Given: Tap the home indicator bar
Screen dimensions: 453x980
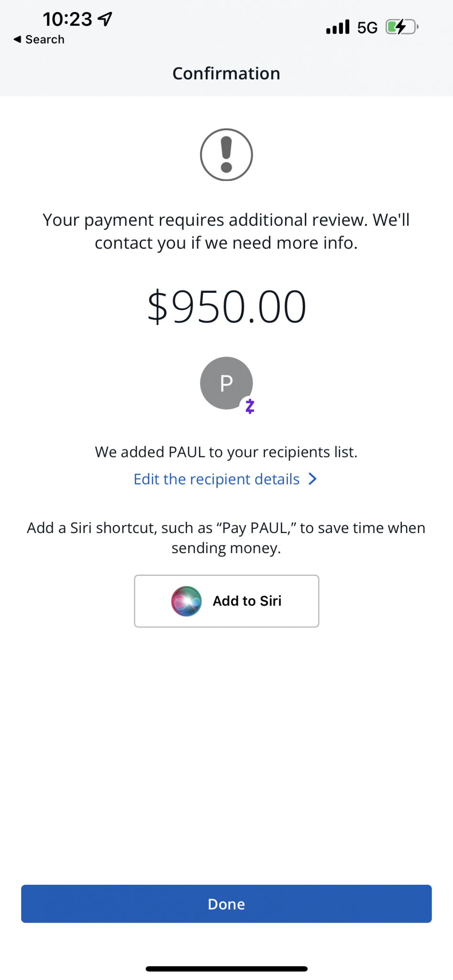Looking at the screenshot, I should (x=226, y=969).
